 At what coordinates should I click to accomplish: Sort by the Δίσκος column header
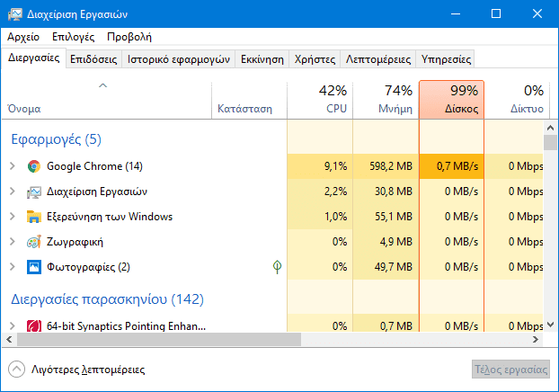pos(451,99)
